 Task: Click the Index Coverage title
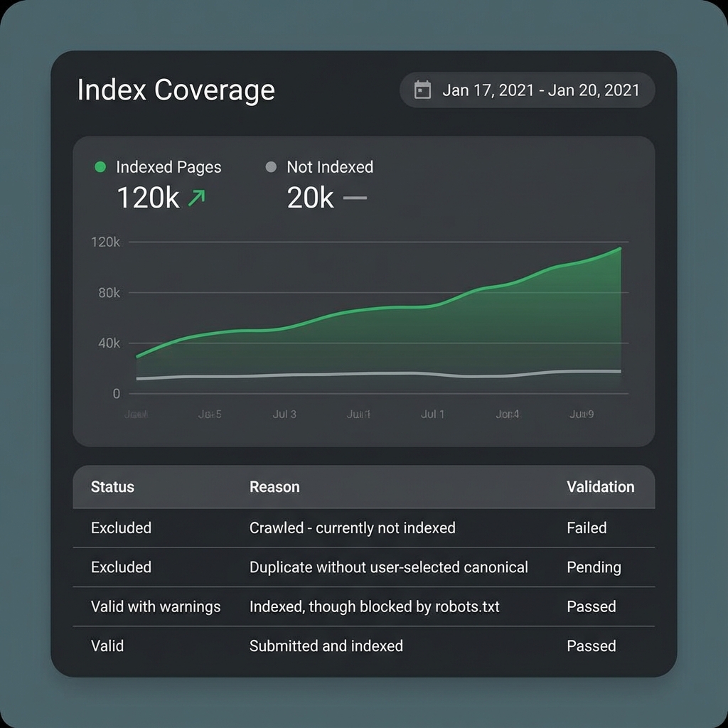coord(176,90)
